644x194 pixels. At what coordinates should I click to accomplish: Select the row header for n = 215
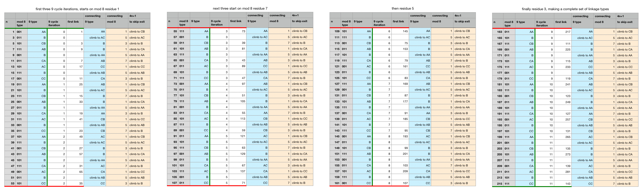(x=498, y=184)
